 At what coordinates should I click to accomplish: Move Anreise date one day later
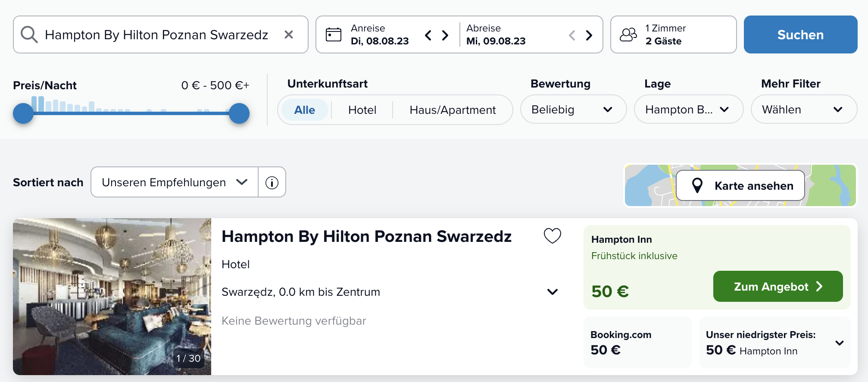[445, 35]
